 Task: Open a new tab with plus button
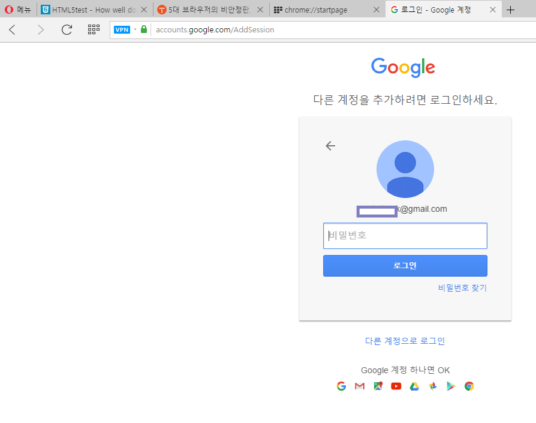click(x=510, y=10)
